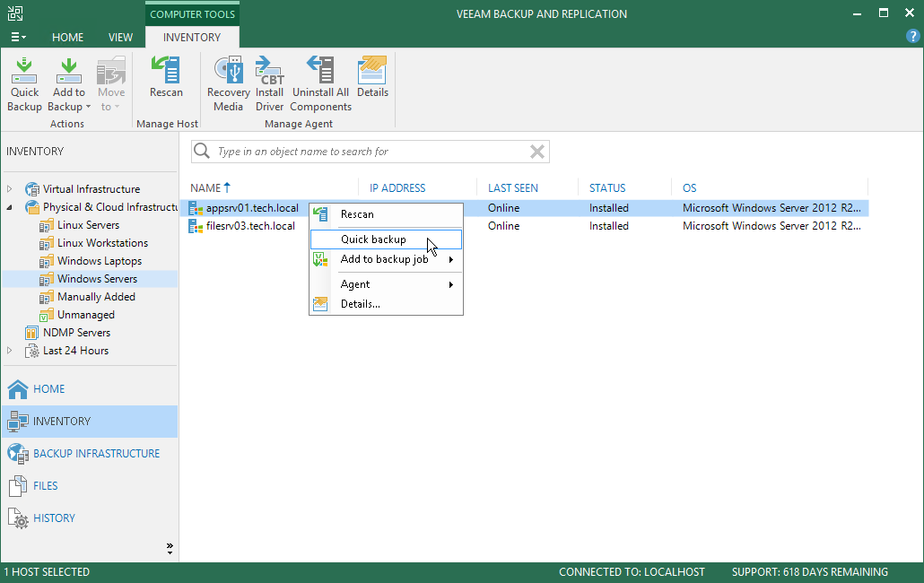The height and width of the screenshot is (583, 924).
Task: Click the Computer Tools contextual tab
Action: [192, 14]
